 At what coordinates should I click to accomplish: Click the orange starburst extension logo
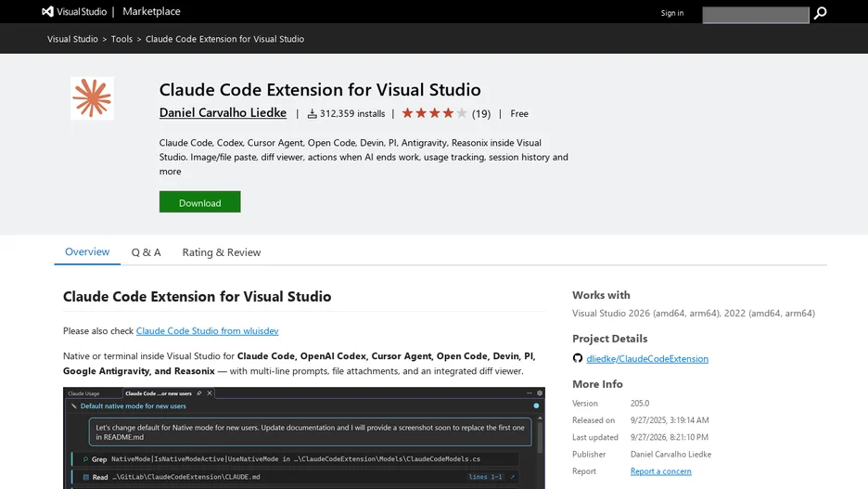tap(92, 98)
